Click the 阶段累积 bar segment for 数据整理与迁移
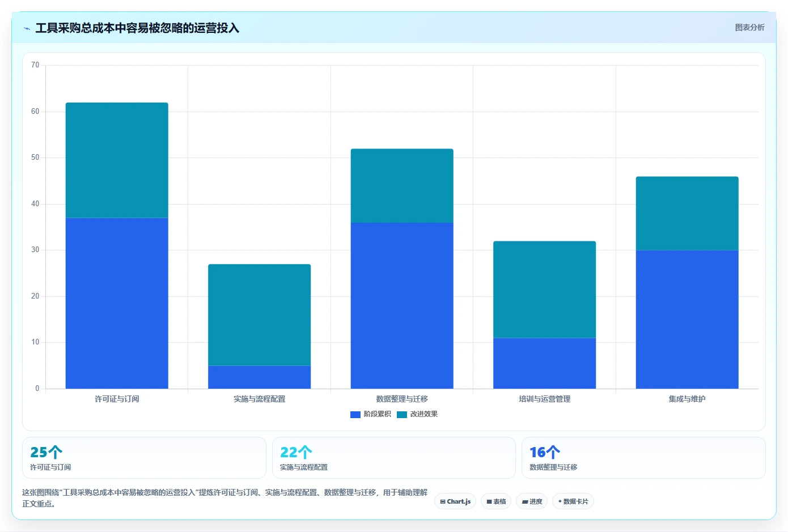788x532 pixels. click(402, 305)
